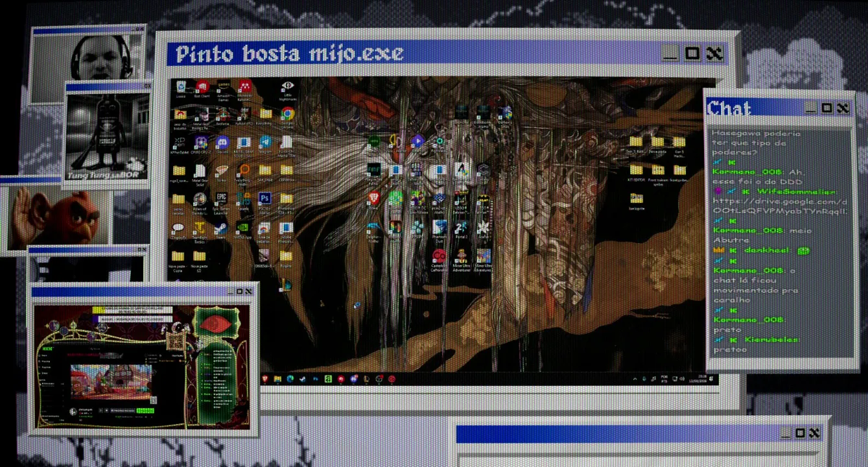Open the XPPenTablet desktop shortcut
This screenshot has width=868, height=467.
pyautogui.click(x=180, y=145)
